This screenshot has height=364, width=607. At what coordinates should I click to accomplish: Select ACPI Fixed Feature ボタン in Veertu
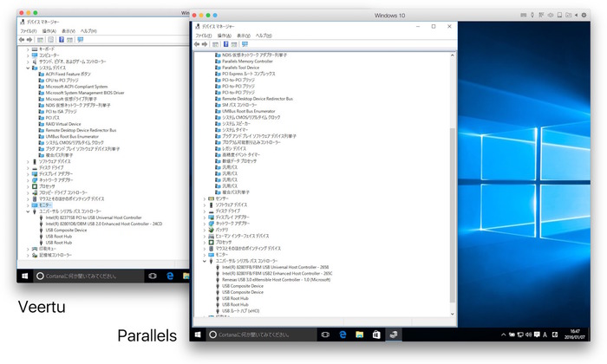click(69, 74)
